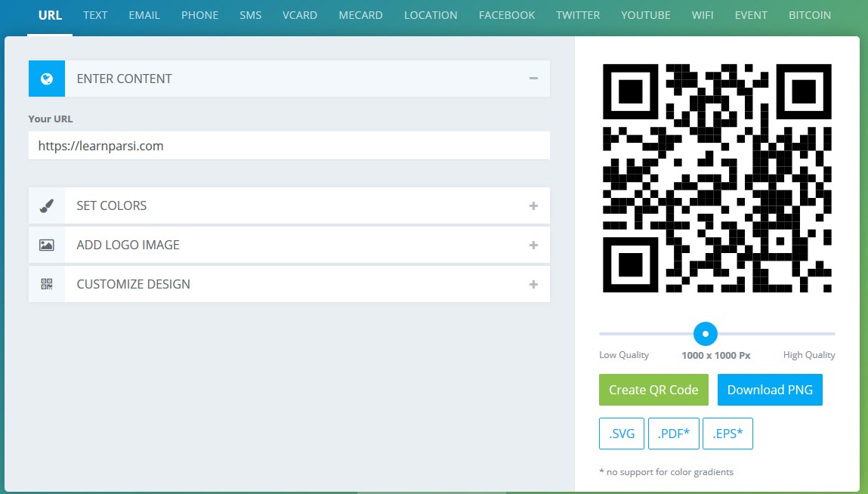
Task: Download the QR code as .PDF*
Action: (x=674, y=434)
